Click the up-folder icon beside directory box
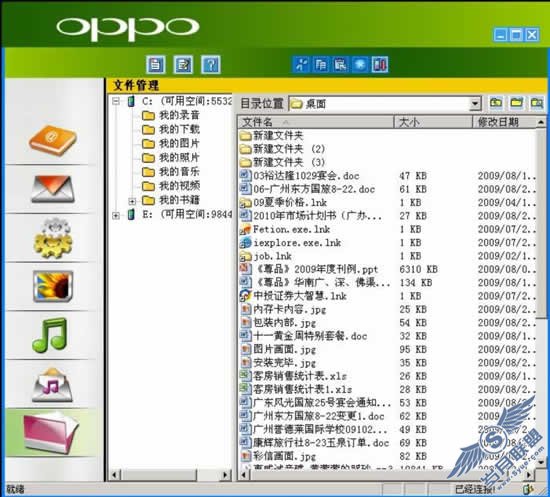 tap(496, 103)
